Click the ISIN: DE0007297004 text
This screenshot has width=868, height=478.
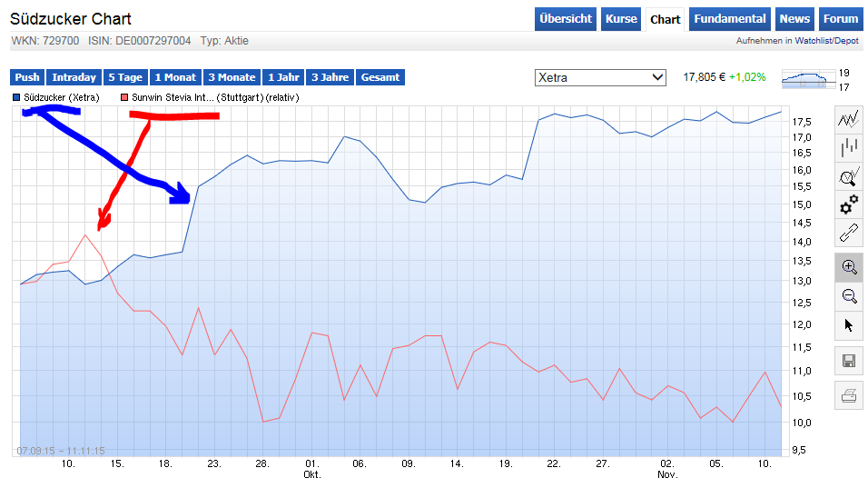140,41
